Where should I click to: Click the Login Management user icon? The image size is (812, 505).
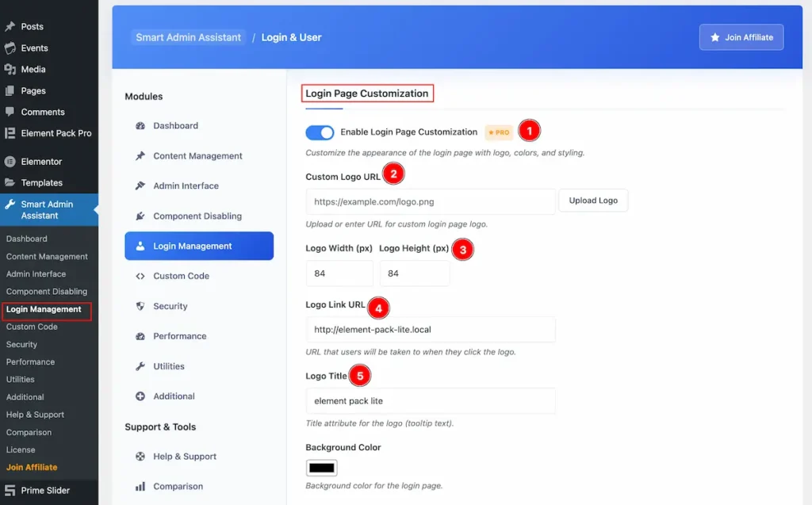(140, 246)
